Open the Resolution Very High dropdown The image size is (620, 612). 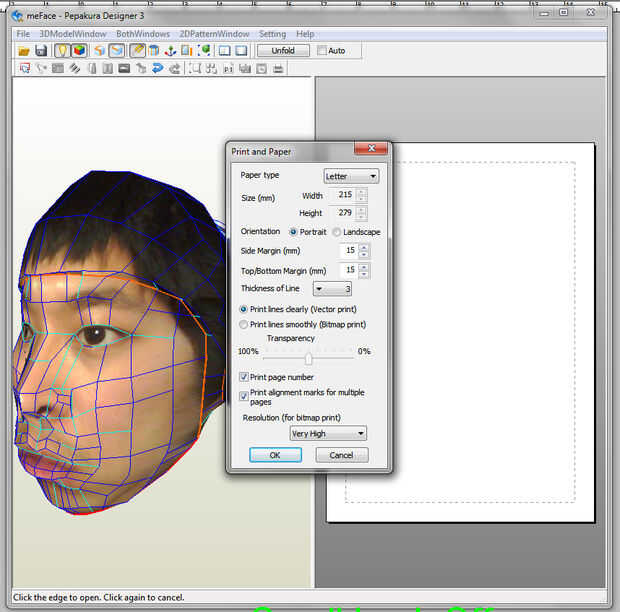pos(328,433)
